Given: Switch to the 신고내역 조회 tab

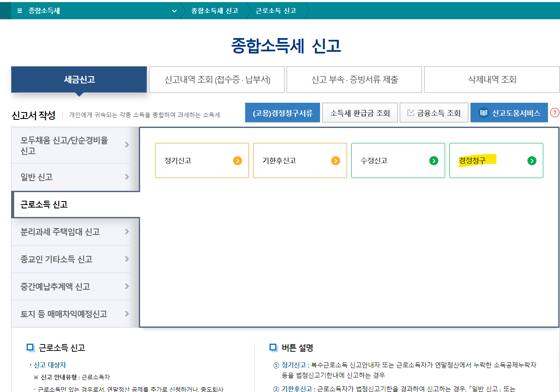Looking at the screenshot, I should click(x=216, y=79).
